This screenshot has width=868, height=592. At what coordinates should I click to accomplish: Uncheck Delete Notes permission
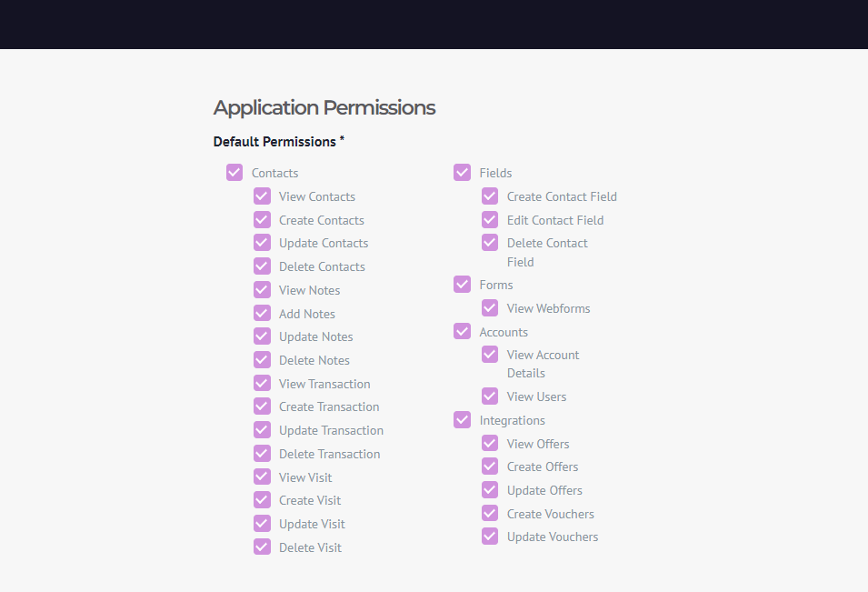[262, 360]
